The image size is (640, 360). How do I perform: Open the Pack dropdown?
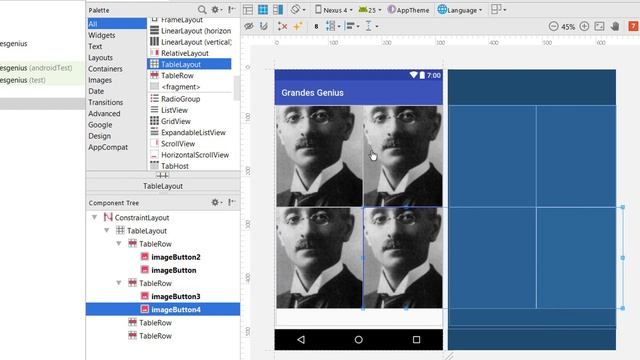pyautogui.click(x=332, y=26)
